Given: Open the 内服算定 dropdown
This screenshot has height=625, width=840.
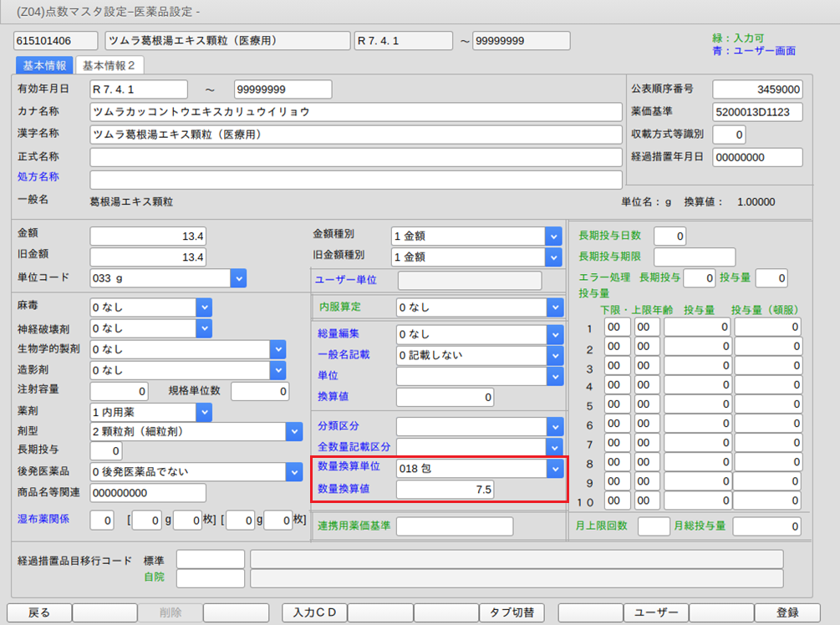Looking at the screenshot, I should tap(554, 307).
